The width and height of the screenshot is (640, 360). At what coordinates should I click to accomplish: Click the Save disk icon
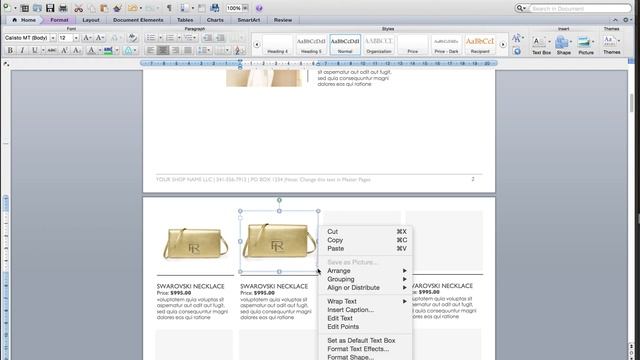click(x=50, y=8)
